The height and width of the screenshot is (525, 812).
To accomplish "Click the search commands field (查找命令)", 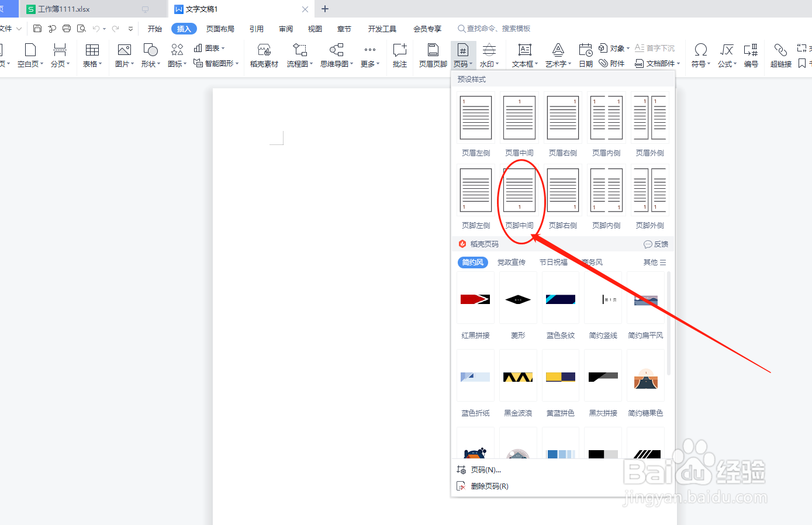I will (495, 29).
